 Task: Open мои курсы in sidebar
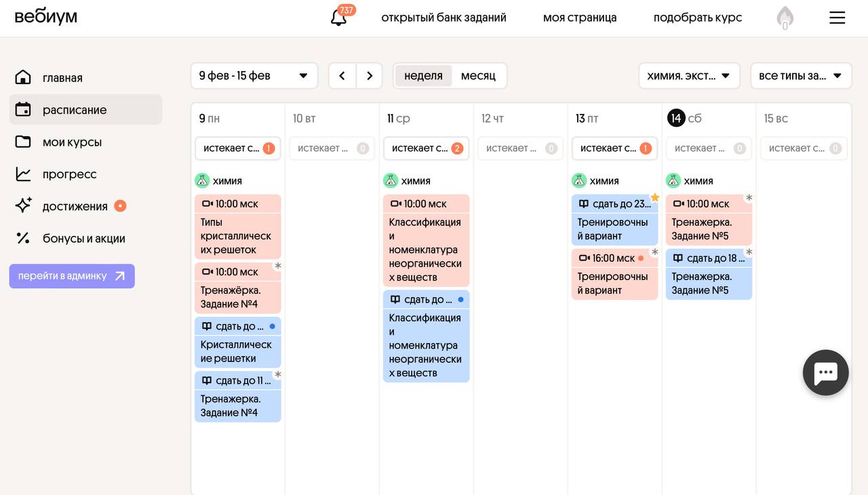(x=72, y=142)
